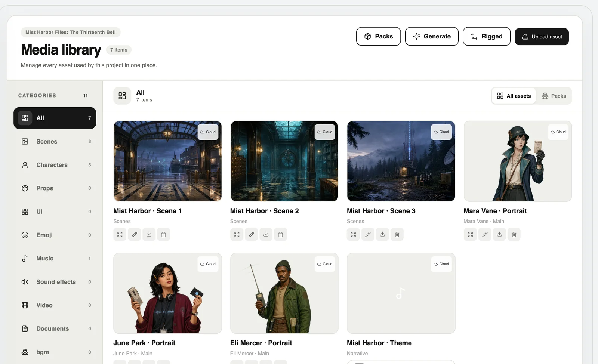This screenshot has height=364, width=598.
Task: Select the All category in sidebar
Action: coord(55,118)
